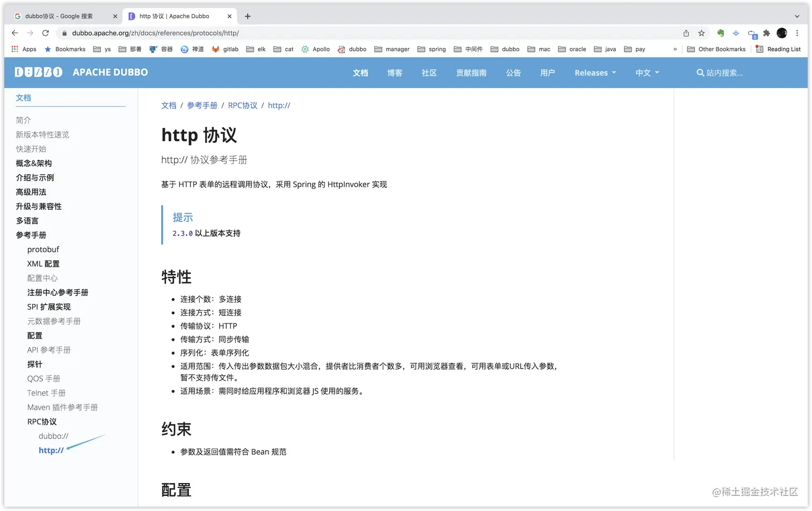This screenshot has height=511, width=812.
Task: Click the site search magnifier field
Action: click(720, 73)
